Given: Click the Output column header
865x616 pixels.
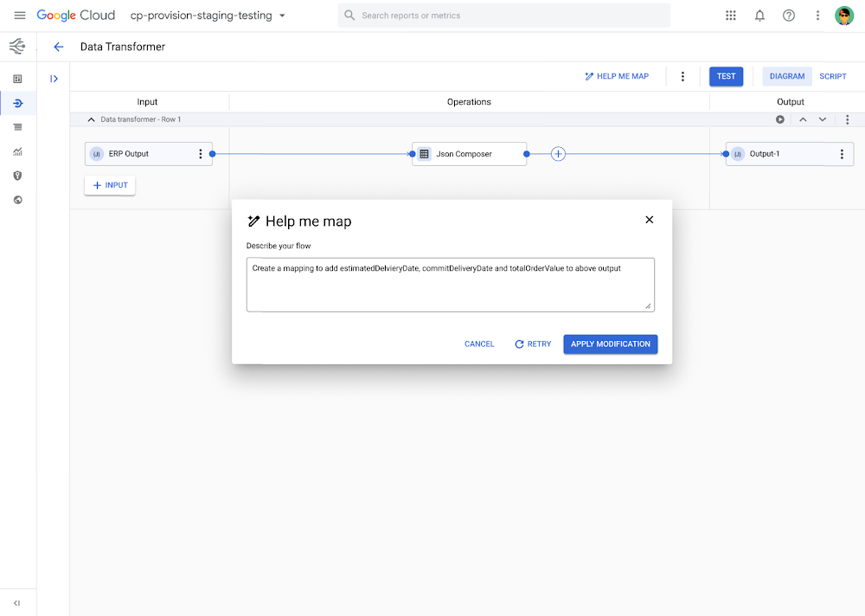Looking at the screenshot, I should [790, 102].
